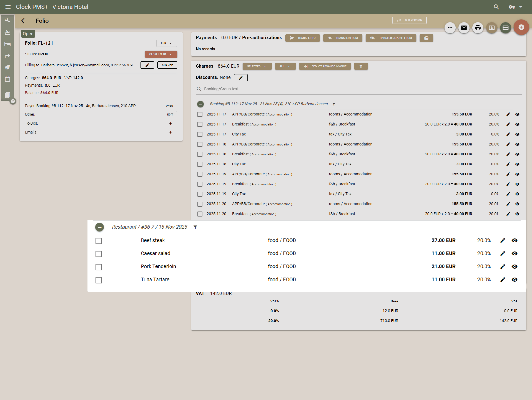Click the Transfer To button
The width and height of the screenshot is (532, 400).
coord(302,38)
